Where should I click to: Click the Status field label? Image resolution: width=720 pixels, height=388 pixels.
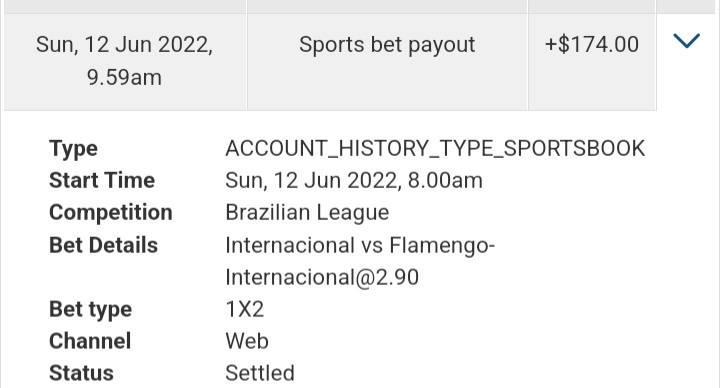81,373
